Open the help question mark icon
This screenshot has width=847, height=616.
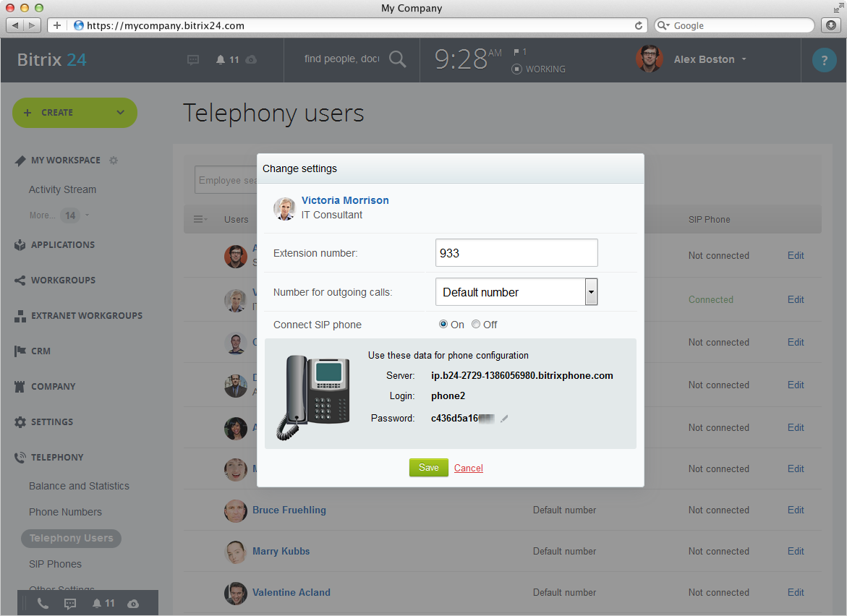(825, 60)
